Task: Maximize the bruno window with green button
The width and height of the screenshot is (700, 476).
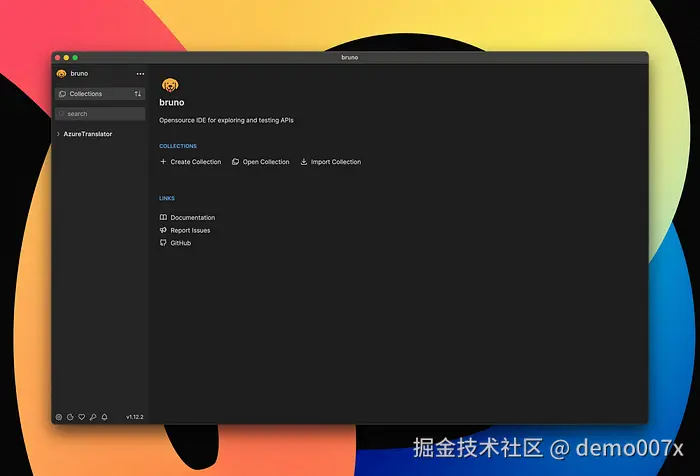Action: pos(75,58)
